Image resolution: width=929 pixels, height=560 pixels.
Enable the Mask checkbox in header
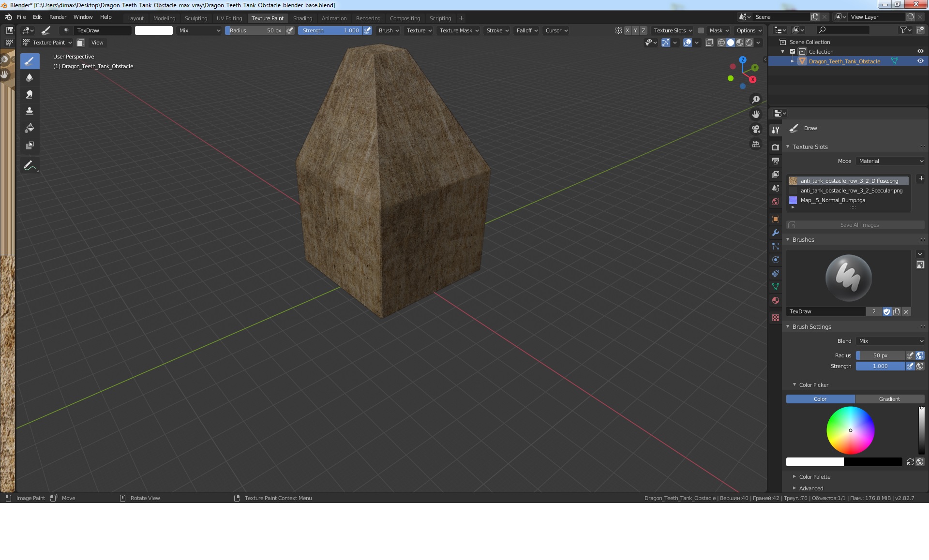[x=701, y=30]
